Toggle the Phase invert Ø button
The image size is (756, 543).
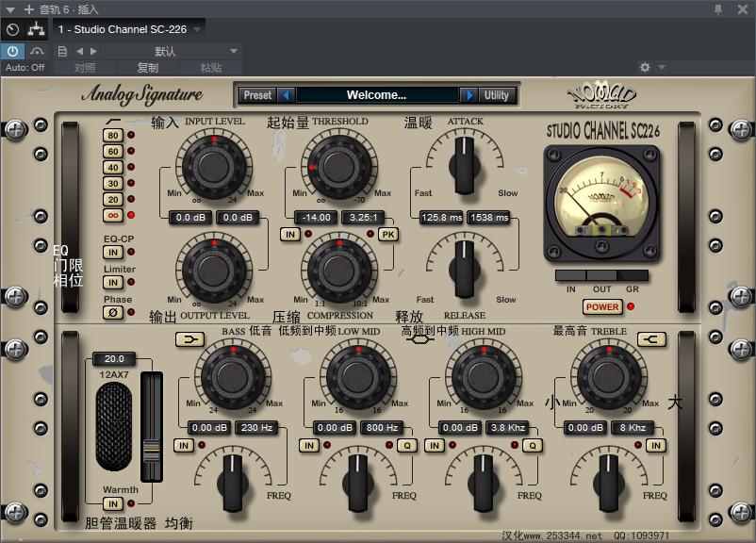[113, 312]
